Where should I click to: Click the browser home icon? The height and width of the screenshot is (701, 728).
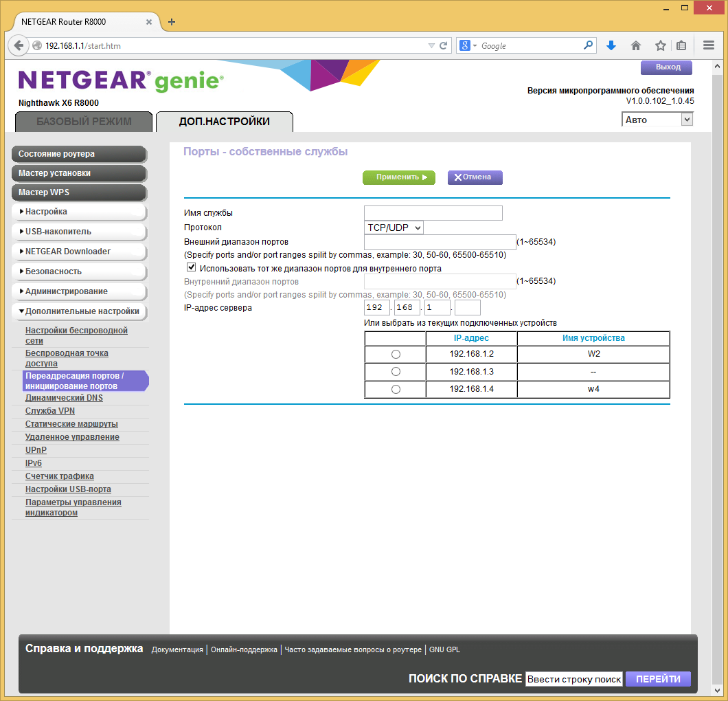[635, 45]
